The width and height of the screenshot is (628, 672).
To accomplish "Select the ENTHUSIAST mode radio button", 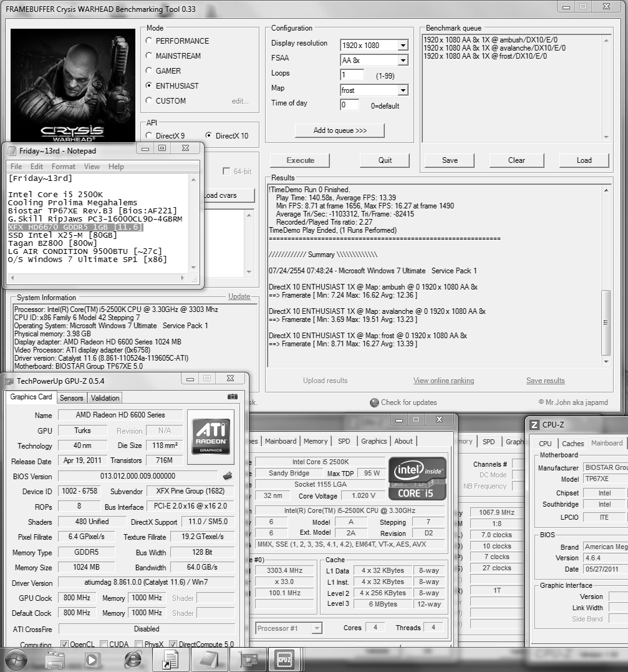I will point(148,85).
